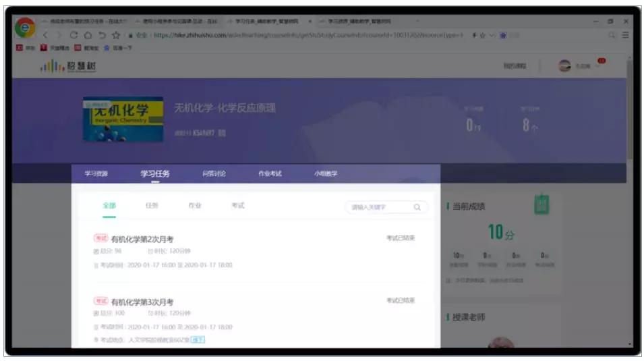
Task: Switch to the 问答讨论 tab
Action: pos(214,173)
